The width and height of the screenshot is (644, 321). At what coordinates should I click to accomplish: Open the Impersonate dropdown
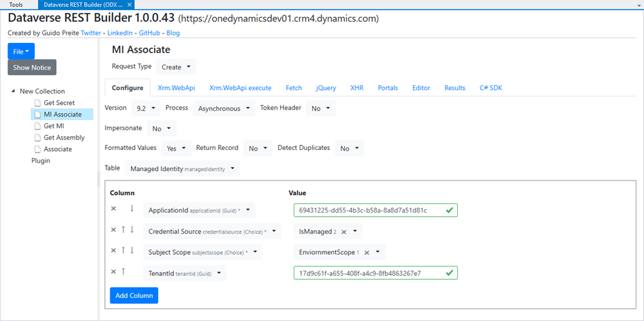tap(162, 129)
